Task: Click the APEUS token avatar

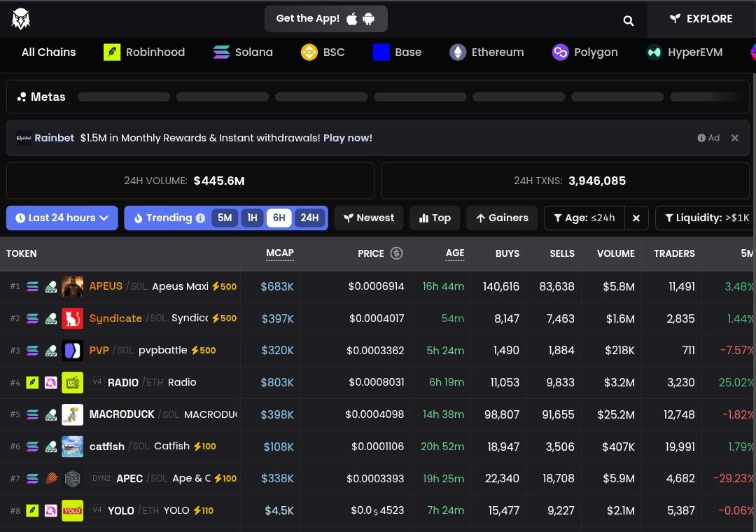Action: coord(72,286)
